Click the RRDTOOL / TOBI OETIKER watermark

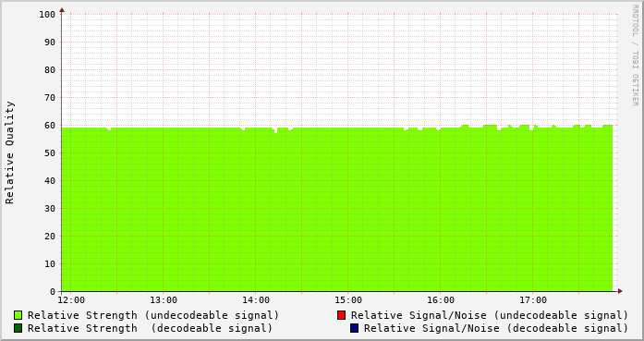[635, 55]
